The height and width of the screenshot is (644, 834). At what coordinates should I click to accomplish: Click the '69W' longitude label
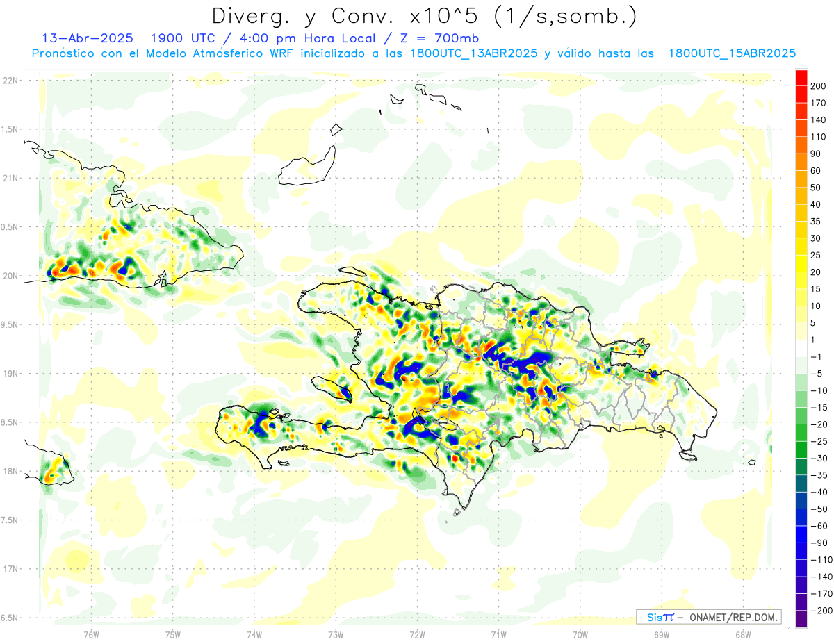coord(661,635)
